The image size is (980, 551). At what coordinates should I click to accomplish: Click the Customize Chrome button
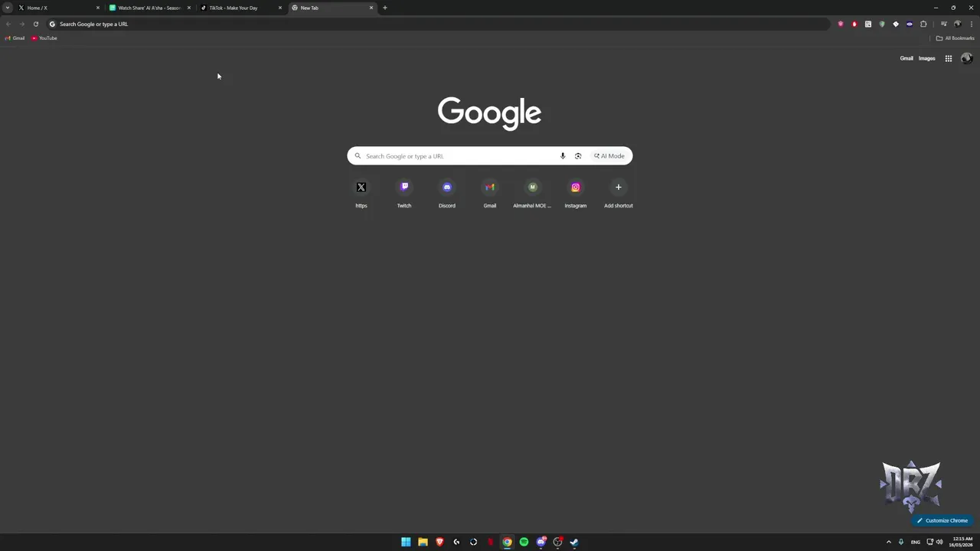coord(942,520)
